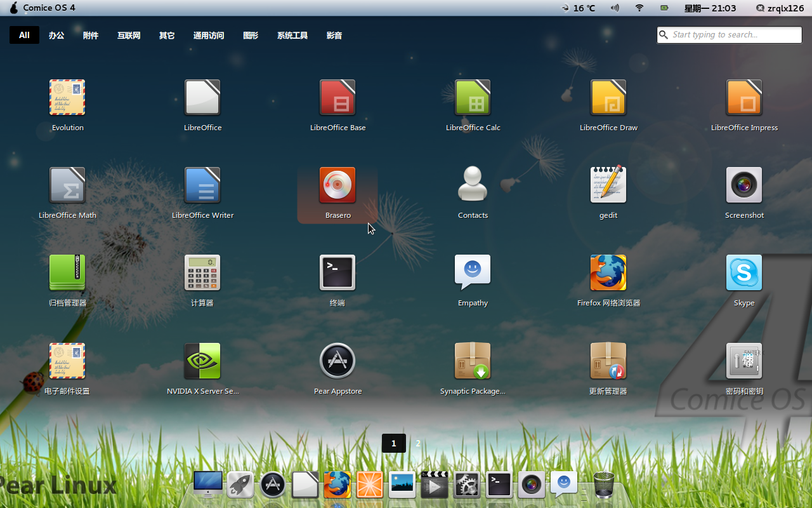
Task: Open the 通用访问 category
Action: (209, 36)
